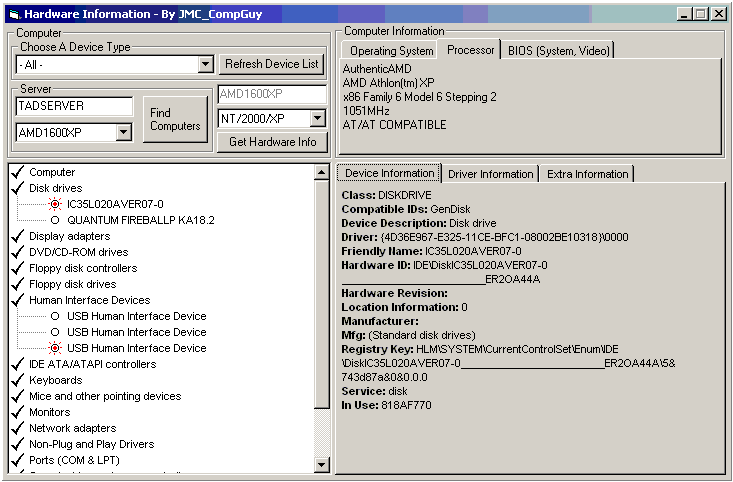Viewport: 733px width, 482px height.
Task: Click the Get Hardware Info button
Action: click(272, 142)
